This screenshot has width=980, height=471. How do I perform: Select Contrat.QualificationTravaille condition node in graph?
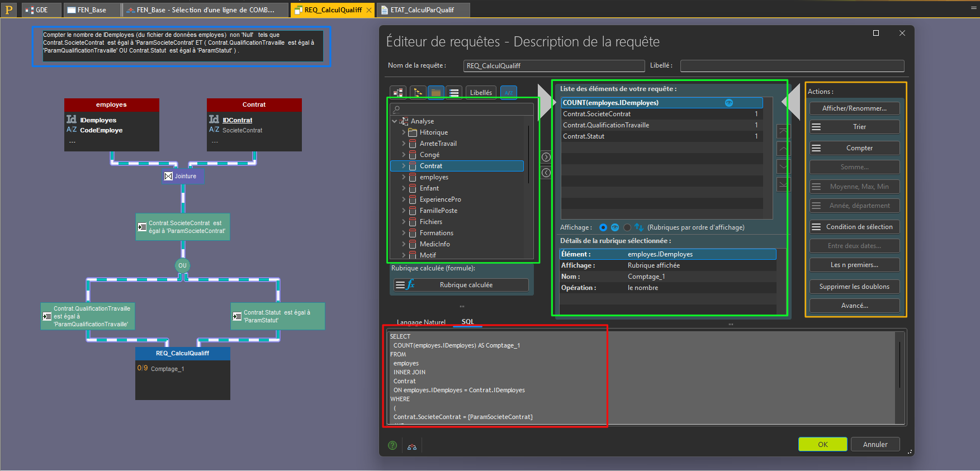click(x=88, y=316)
